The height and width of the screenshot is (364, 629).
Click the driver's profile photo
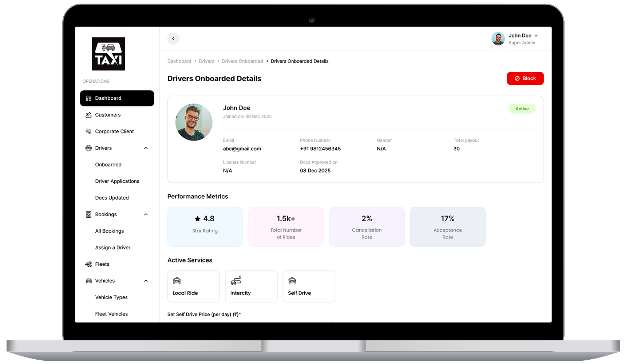(x=194, y=122)
